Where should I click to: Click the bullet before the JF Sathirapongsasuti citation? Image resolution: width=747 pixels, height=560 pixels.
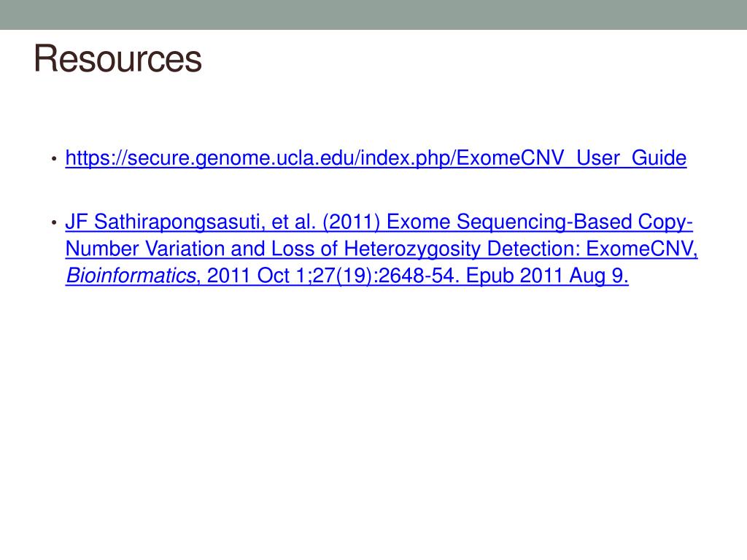pyautogui.click(x=54, y=222)
